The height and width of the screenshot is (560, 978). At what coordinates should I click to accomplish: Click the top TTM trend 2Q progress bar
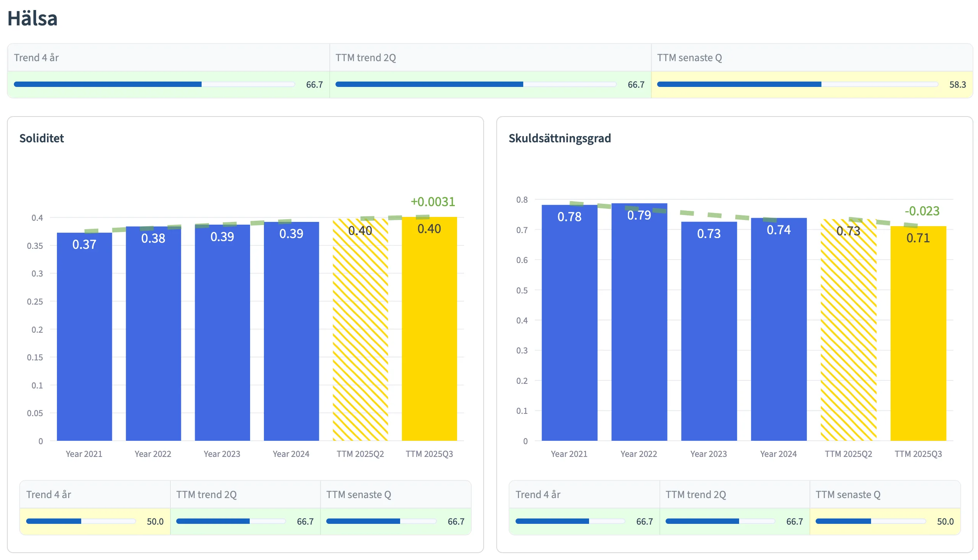(476, 84)
